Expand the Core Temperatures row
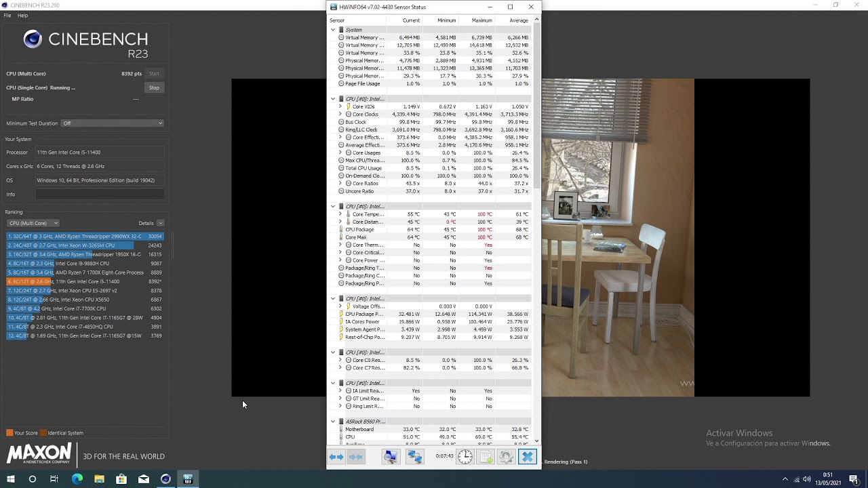Screen dimensions: 868x488 [x=340, y=214]
